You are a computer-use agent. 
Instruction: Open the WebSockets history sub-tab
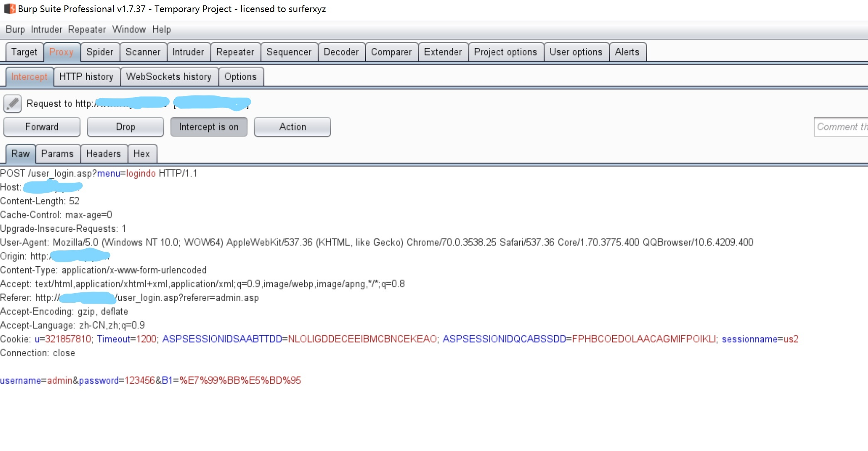click(x=169, y=77)
